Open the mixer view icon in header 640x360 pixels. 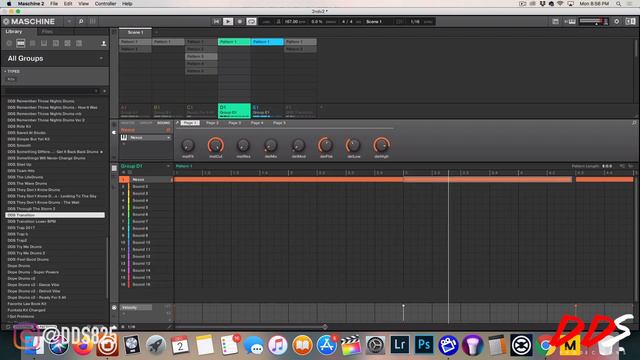click(x=93, y=21)
